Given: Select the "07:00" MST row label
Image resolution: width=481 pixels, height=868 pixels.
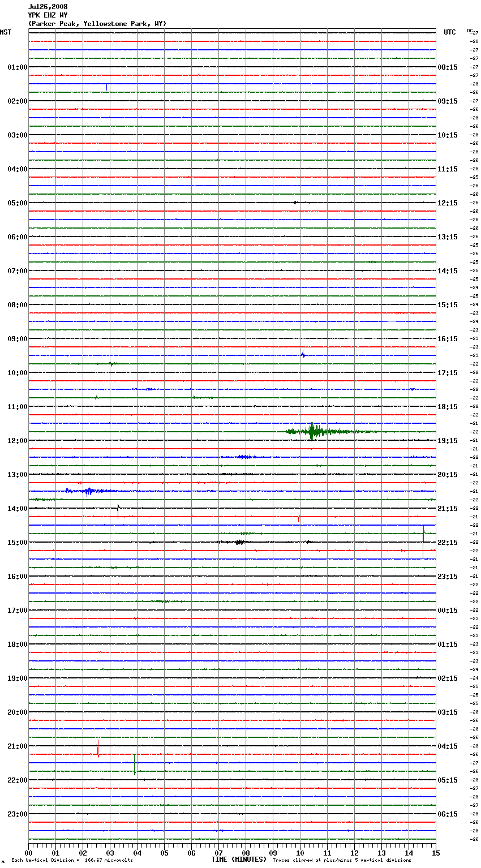Looking at the screenshot, I should (18, 271).
